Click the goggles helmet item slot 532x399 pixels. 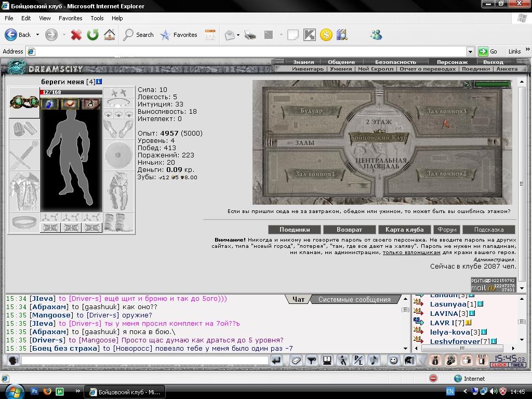pos(24,102)
